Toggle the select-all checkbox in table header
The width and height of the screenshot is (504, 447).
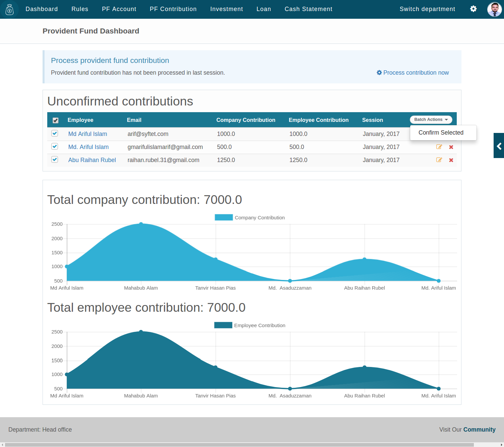coord(56,120)
